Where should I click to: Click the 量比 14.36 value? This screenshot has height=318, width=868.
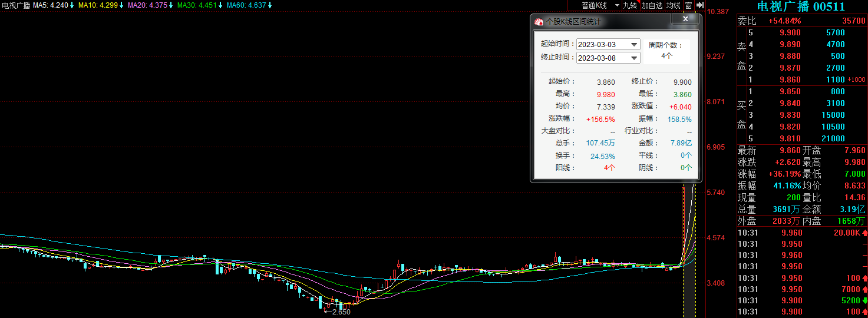(855, 197)
